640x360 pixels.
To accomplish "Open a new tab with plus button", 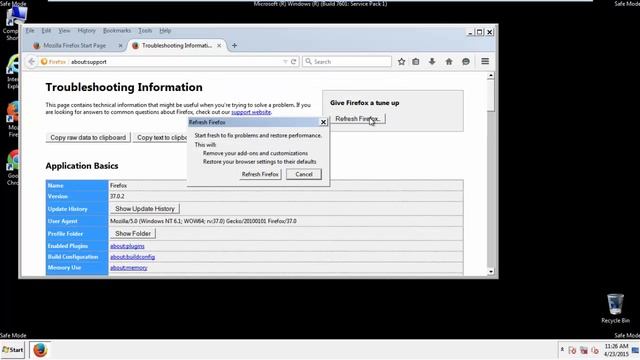I will (234, 46).
